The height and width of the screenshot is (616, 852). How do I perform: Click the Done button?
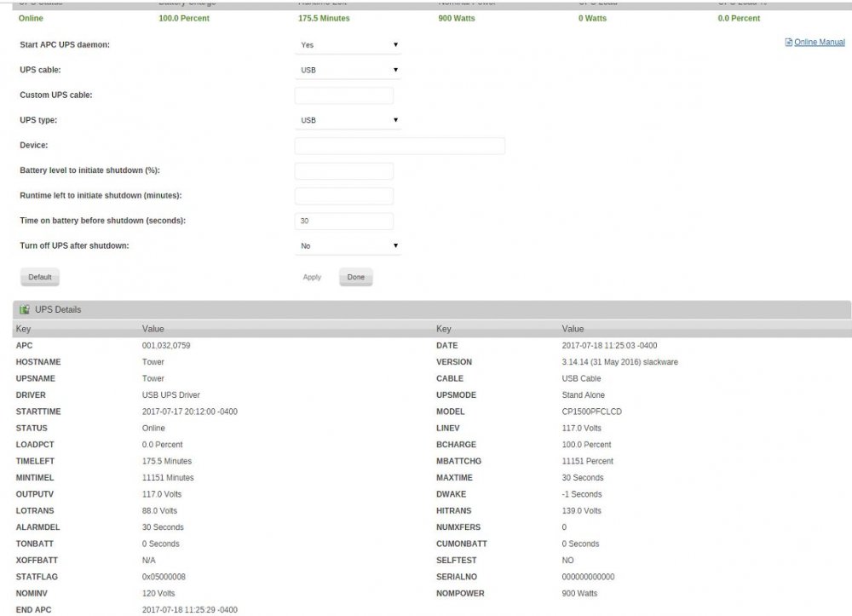[356, 277]
